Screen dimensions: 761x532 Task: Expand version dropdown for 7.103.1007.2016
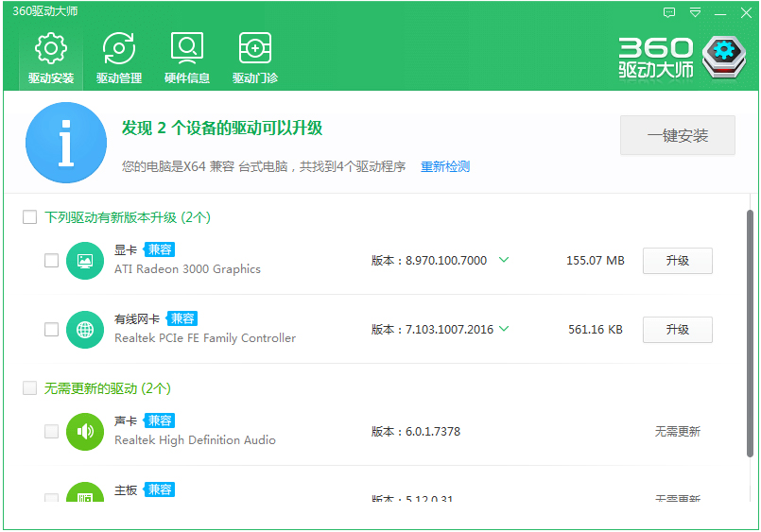click(504, 329)
